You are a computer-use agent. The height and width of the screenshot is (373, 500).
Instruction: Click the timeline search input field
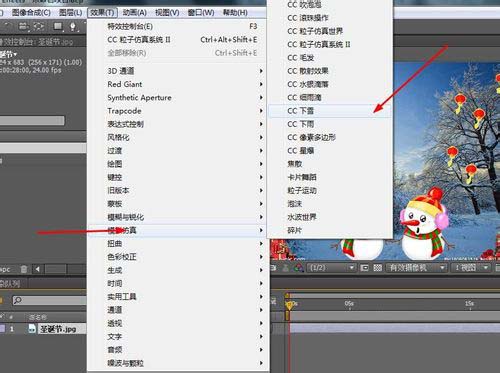click(49, 300)
